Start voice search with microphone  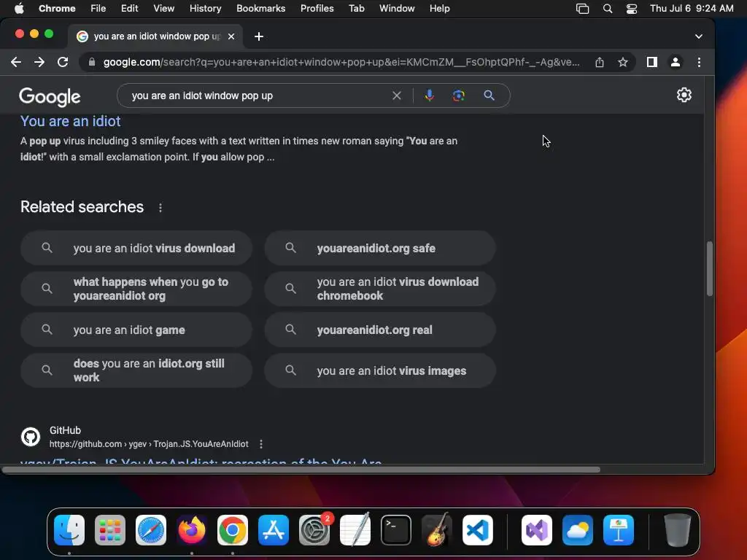click(x=429, y=96)
